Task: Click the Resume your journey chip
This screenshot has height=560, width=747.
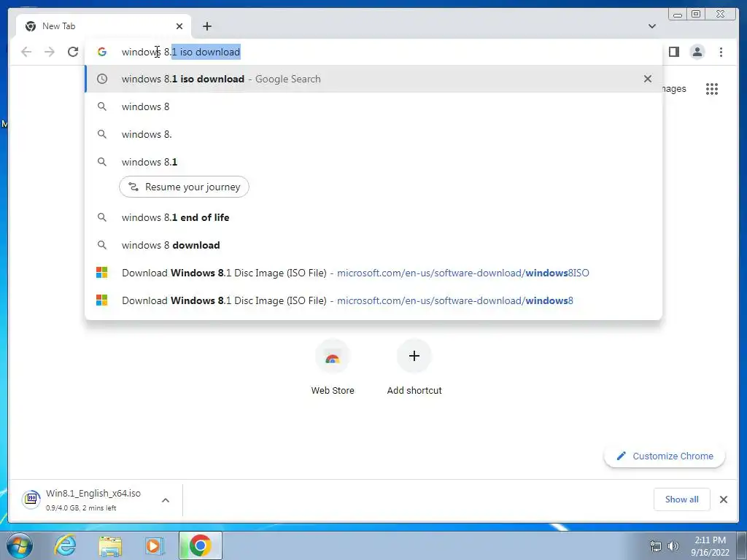Action: tap(184, 187)
